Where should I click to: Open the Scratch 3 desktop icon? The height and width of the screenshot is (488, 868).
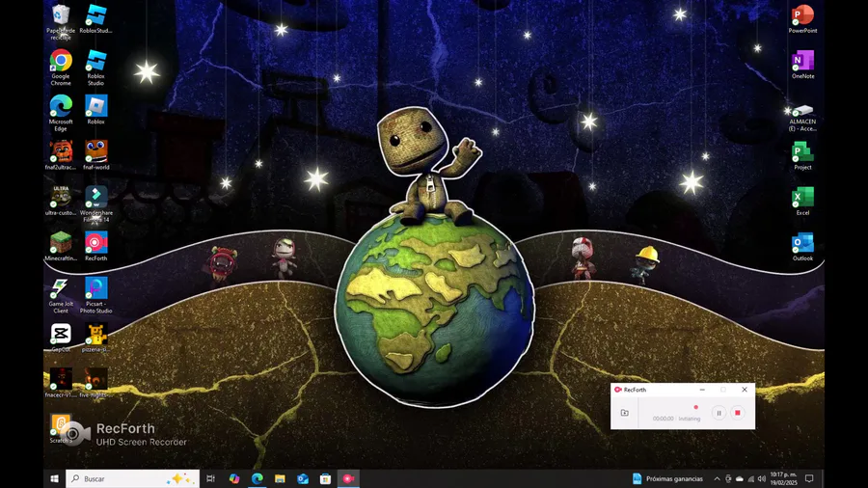(x=61, y=428)
